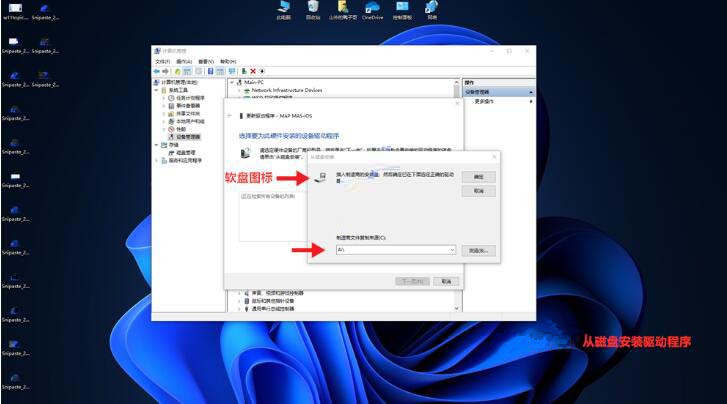Select 设备管理器 in the tree
The height and width of the screenshot is (404, 727).
pos(185,137)
